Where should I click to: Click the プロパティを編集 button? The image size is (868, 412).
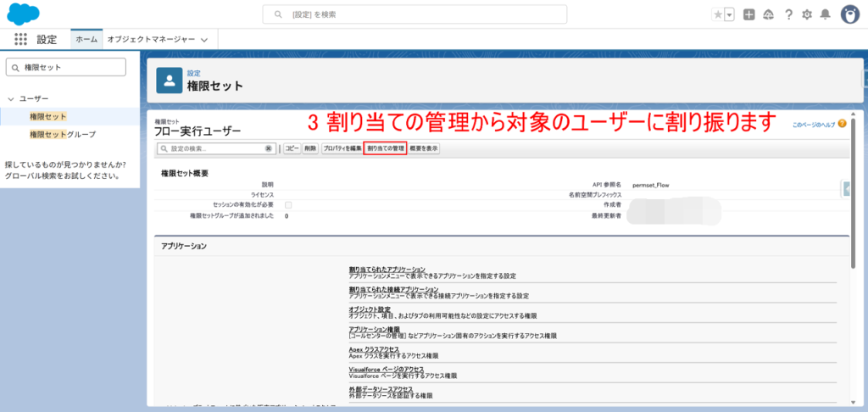[x=341, y=148]
